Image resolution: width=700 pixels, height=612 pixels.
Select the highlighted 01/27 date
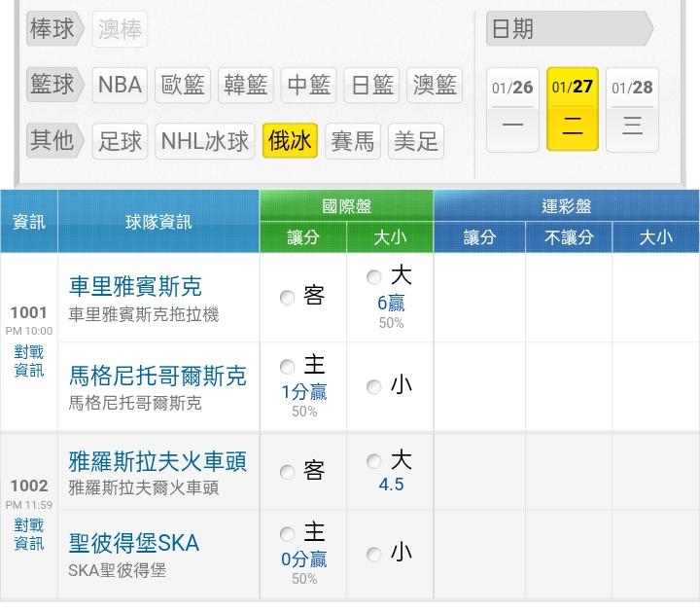573,108
